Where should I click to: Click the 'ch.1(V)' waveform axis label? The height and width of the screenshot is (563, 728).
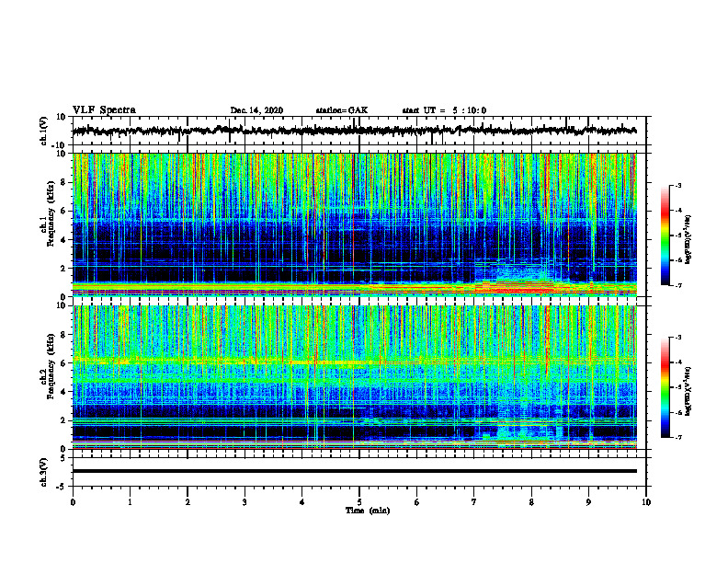point(44,131)
